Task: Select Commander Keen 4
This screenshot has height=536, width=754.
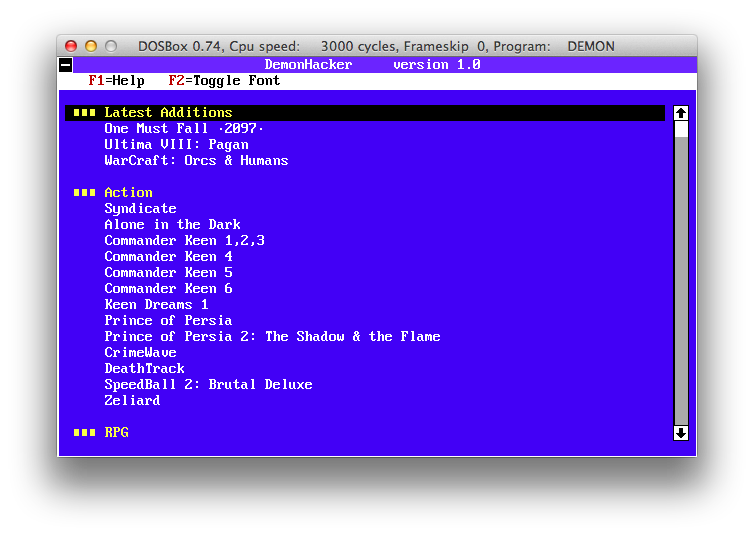Action: click(x=168, y=257)
